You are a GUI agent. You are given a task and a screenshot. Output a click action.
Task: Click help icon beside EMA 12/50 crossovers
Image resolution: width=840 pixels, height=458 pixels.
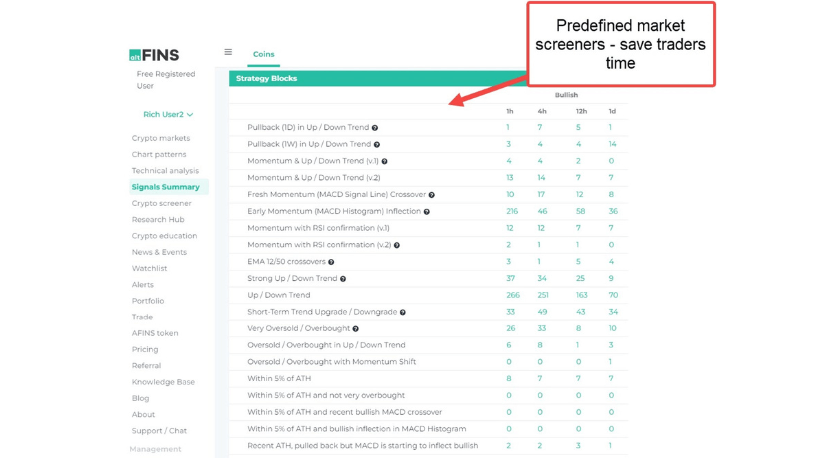tap(331, 262)
